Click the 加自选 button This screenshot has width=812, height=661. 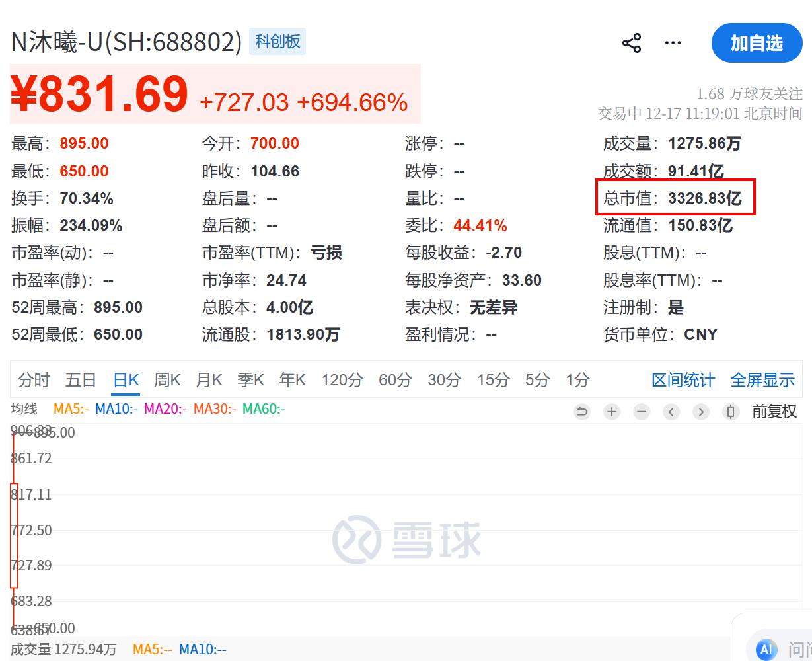pos(757,44)
